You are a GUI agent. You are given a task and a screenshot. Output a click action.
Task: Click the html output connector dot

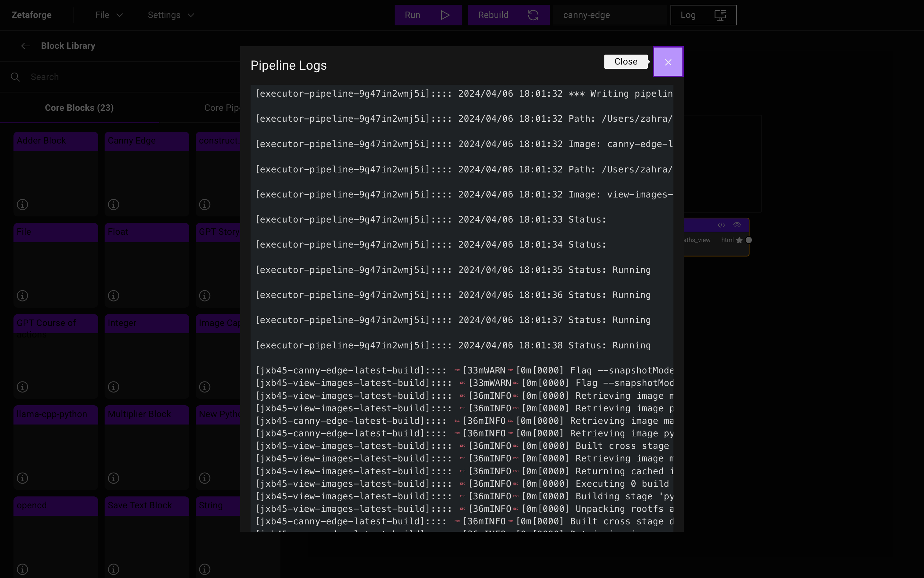pos(749,240)
